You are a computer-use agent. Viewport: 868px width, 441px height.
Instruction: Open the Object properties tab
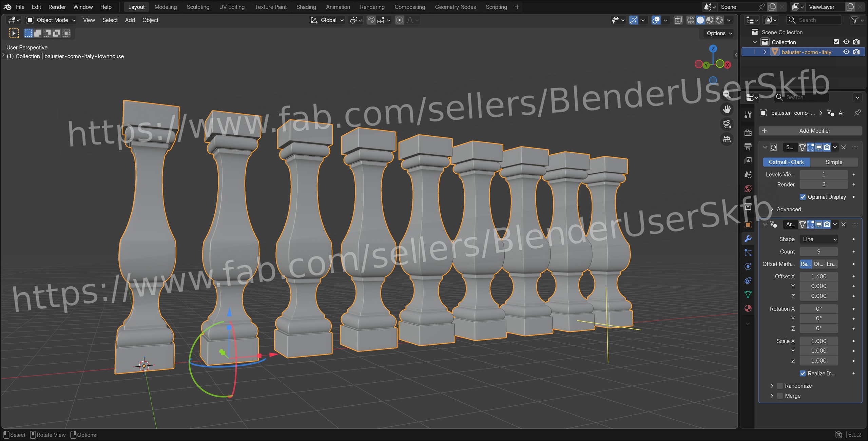[x=748, y=224]
